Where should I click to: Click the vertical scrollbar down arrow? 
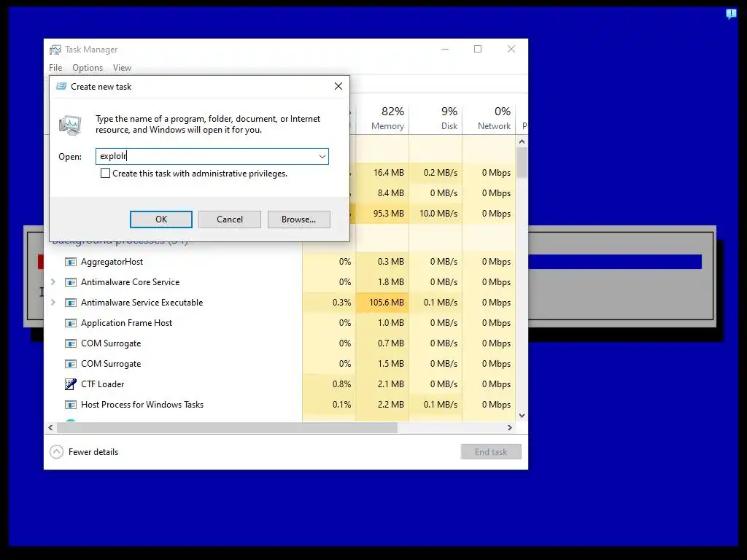point(522,416)
